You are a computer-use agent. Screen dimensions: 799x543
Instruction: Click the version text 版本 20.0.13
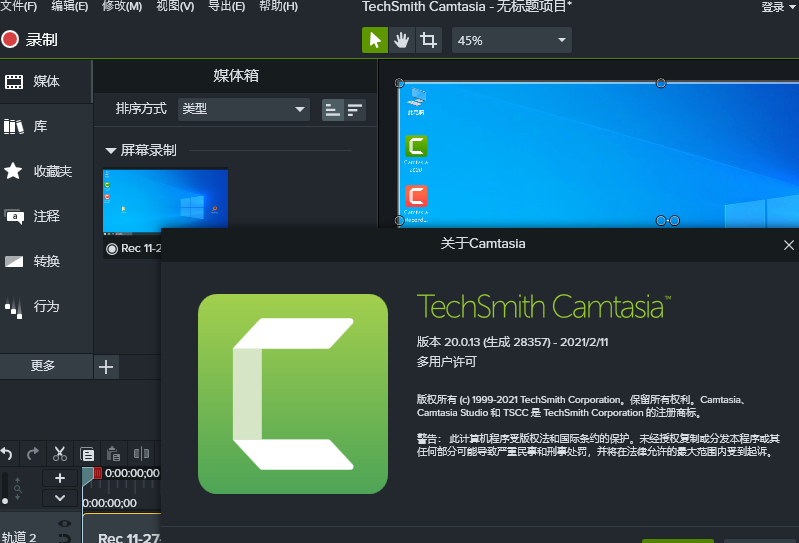point(512,342)
